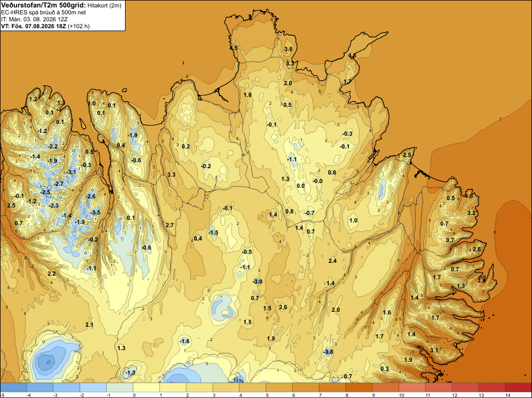Click the -3.5 temperature label on the map

[x=95, y=212]
